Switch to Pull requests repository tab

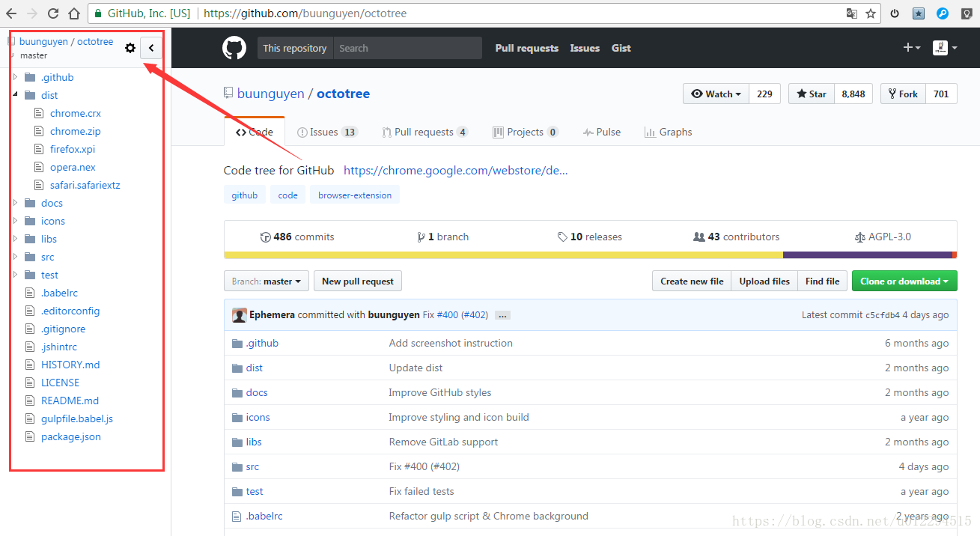(424, 132)
